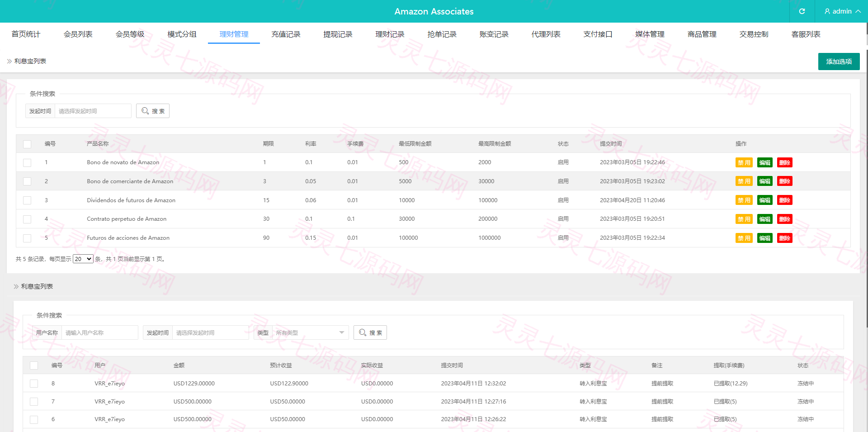Open the admin user menu
Image resolution: width=868 pixels, height=432 pixels.
(x=842, y=11)
